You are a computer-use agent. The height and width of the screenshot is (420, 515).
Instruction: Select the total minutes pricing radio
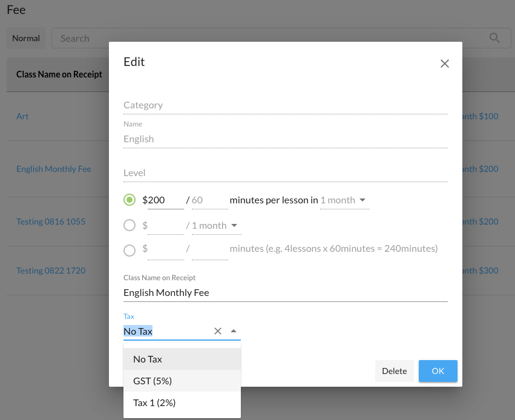(x=130, y=250)
